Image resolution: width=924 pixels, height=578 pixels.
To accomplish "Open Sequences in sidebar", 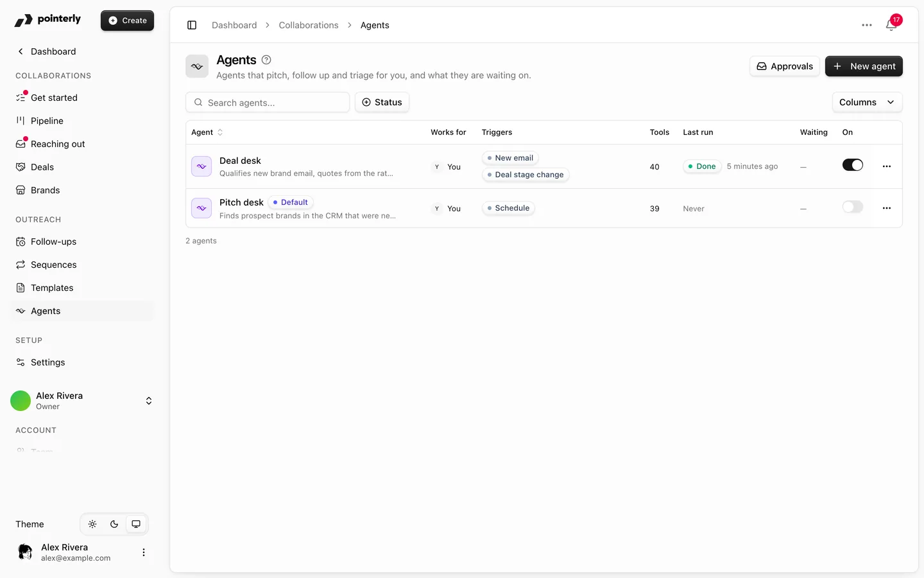I will coord(82,265).
